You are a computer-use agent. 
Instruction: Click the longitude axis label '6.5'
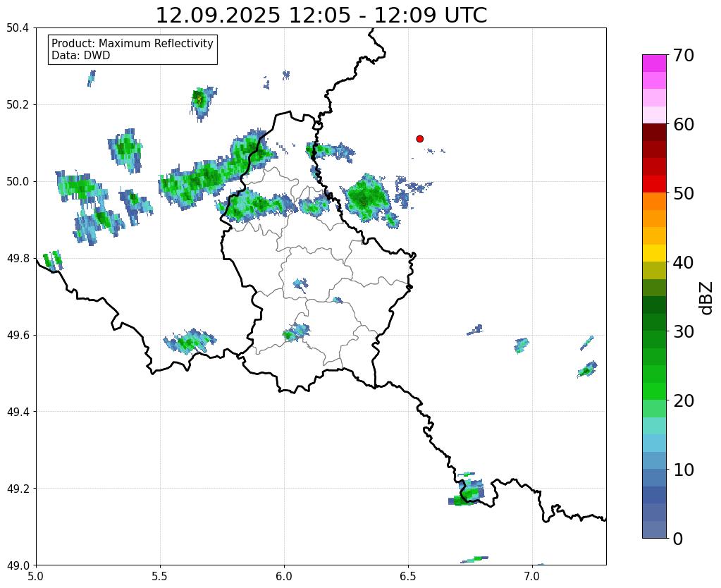pos(408,576)
